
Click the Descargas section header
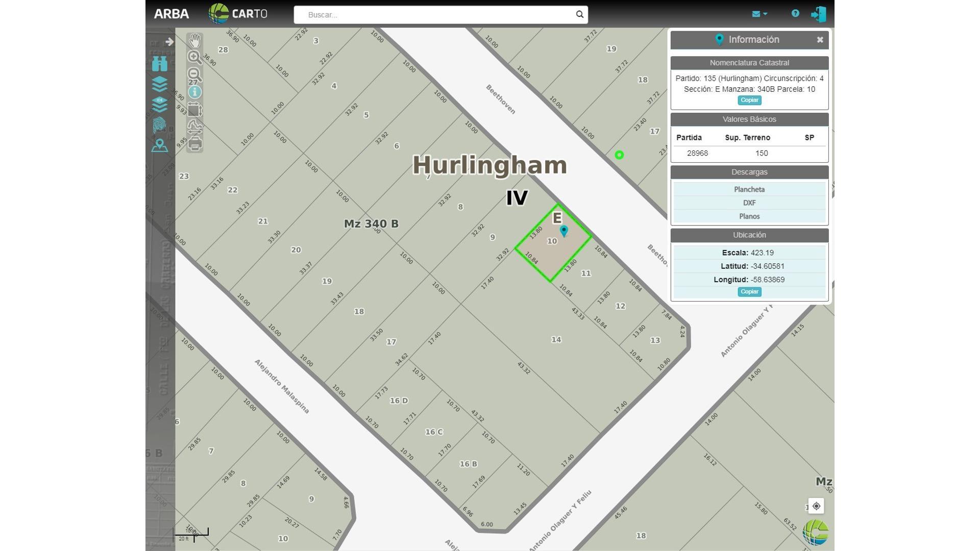tap(749, 172)
